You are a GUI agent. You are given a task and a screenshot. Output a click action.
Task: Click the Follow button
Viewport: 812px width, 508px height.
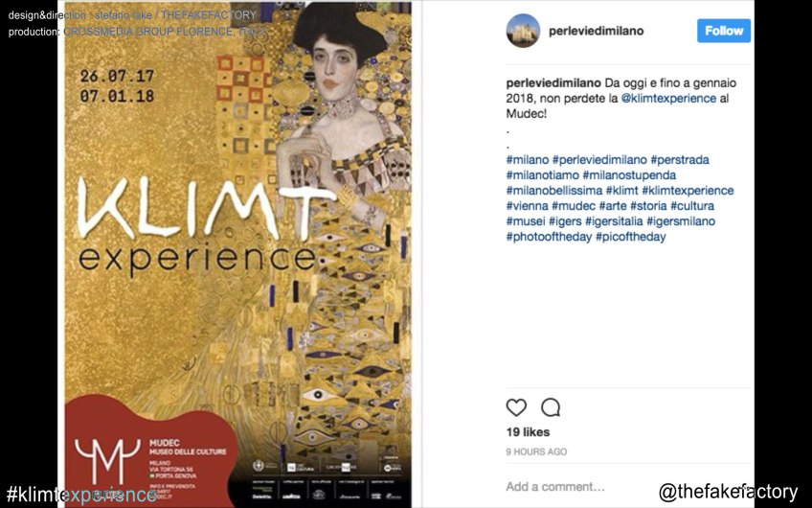coord(724,31)
